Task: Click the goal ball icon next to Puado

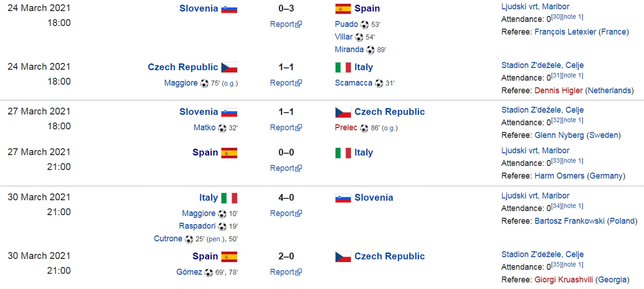Action: click(x=364, y=25)
